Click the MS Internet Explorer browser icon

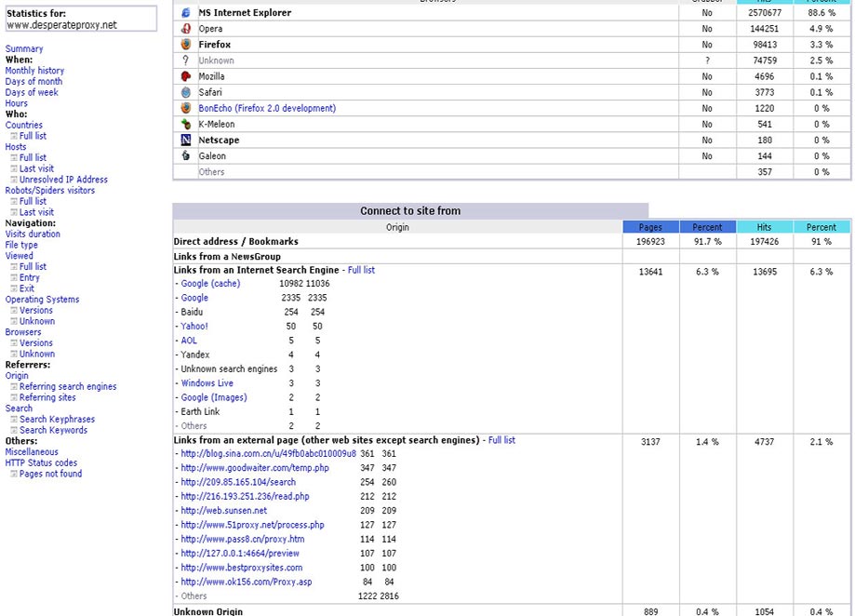(x=186, y=12)
